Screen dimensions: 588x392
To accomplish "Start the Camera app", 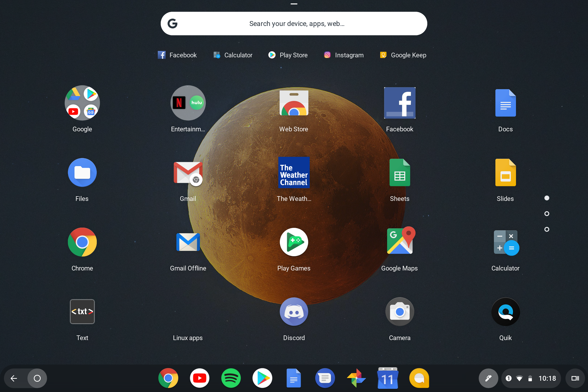I will [400, 312].
